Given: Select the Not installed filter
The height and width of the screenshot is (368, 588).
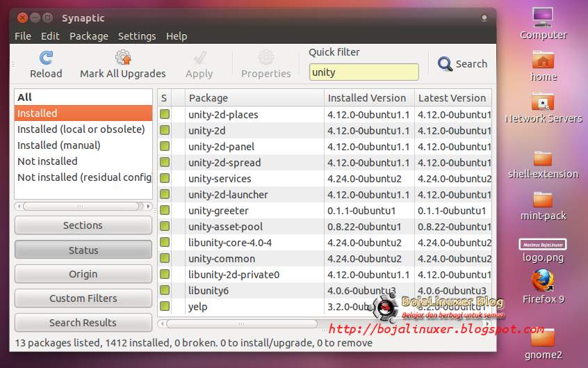Looking at the screenshot, I should coord(83,161).
